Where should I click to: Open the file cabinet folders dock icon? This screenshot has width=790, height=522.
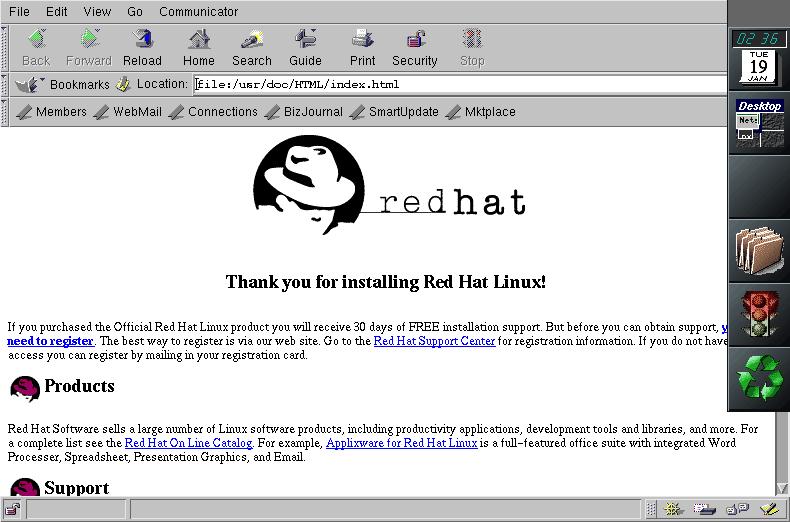point(759,250)
